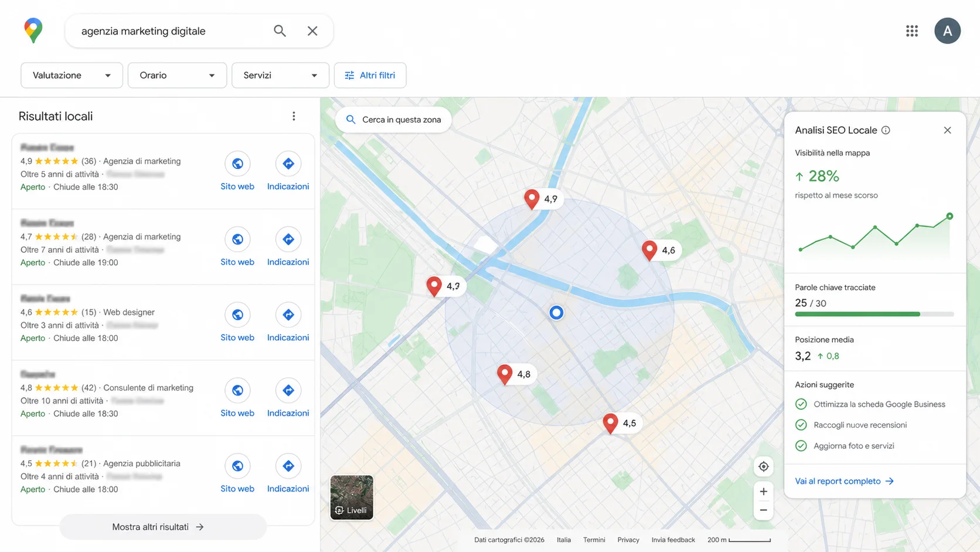The height and width of the screenshot is (552, 980).
Task: Get directions to Agenzia pubblicitaria listing
Action: click(288, 474)
